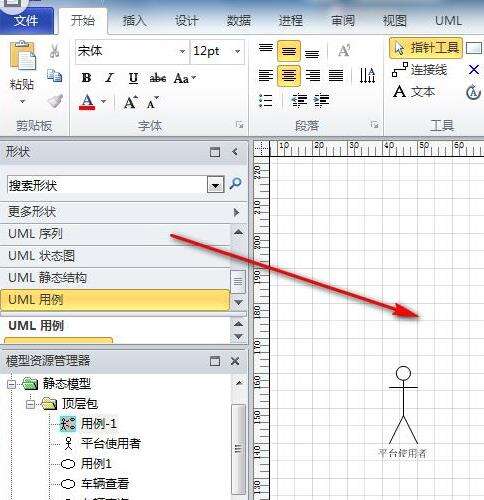Select the actor shape on canvas
484x500 pixels.
pyautogui.click(x=403, y=406)
